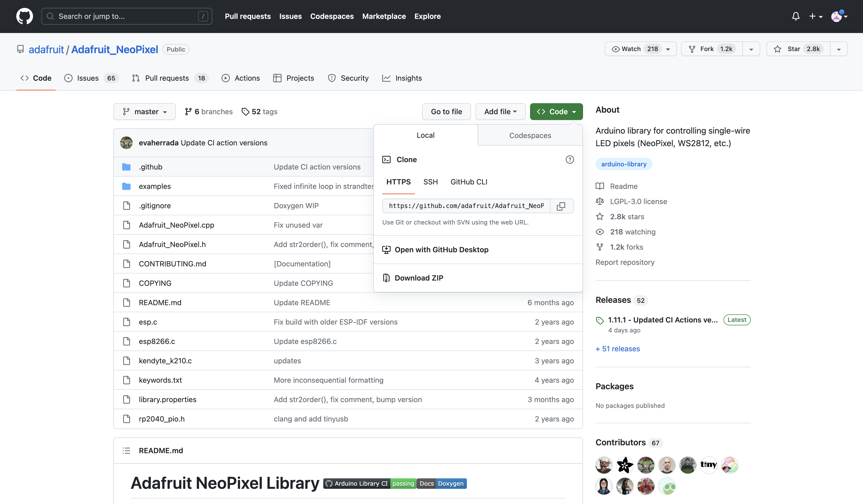863x504 pixels.
Task: Open the master branch selector
Action: coord(144,112)
